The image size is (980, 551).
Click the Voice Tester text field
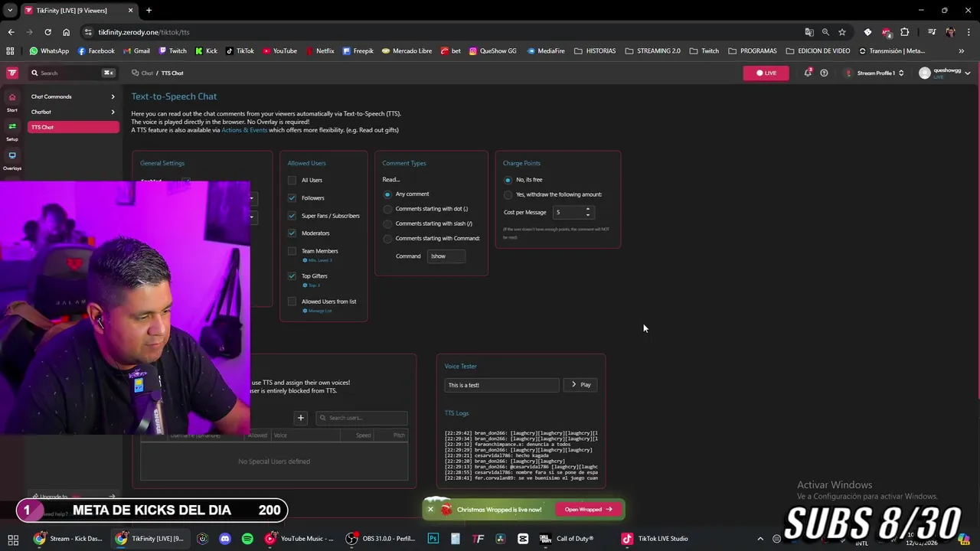coord(501,385)
